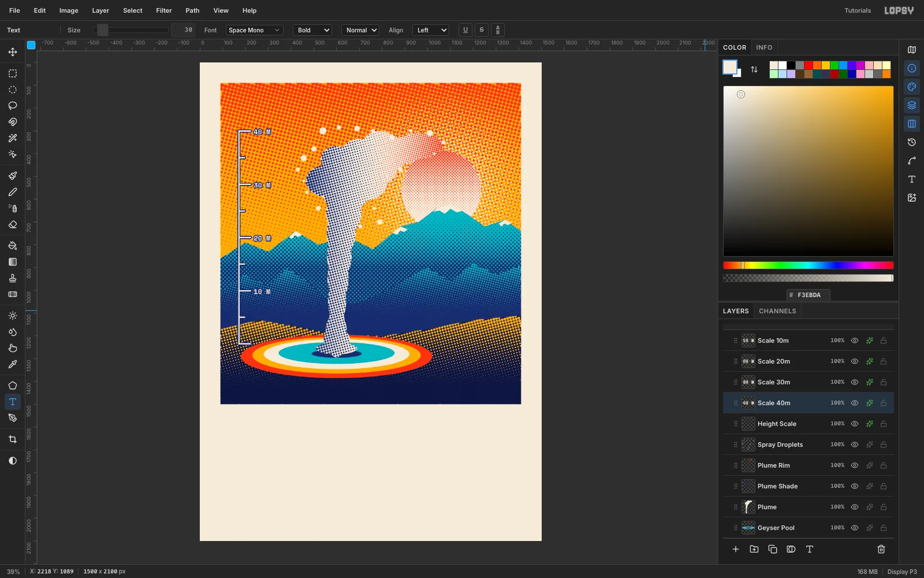Select the Paint Bucket tool
Viewport: 924px width, 578px height.
[x=13, y=246]
